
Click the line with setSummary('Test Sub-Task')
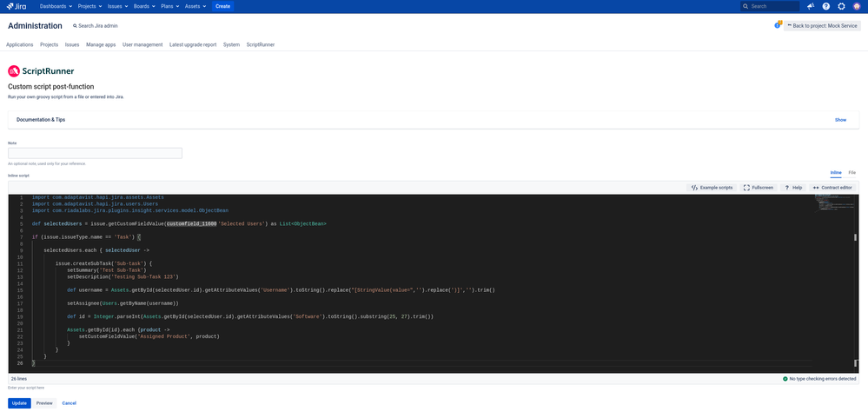106,270
